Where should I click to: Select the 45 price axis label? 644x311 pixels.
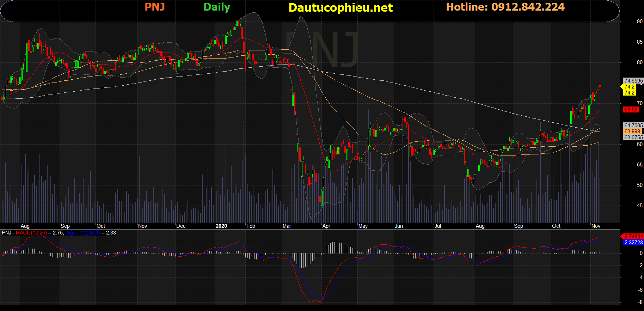[639, 206]
